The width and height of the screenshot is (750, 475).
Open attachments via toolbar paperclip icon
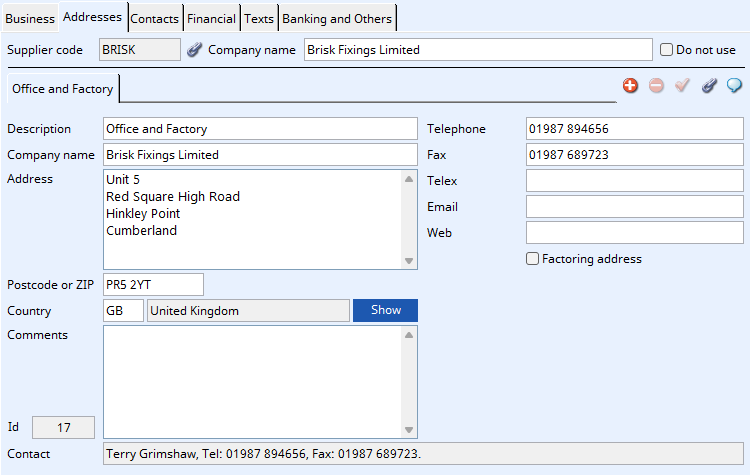(x=709, y=86)
